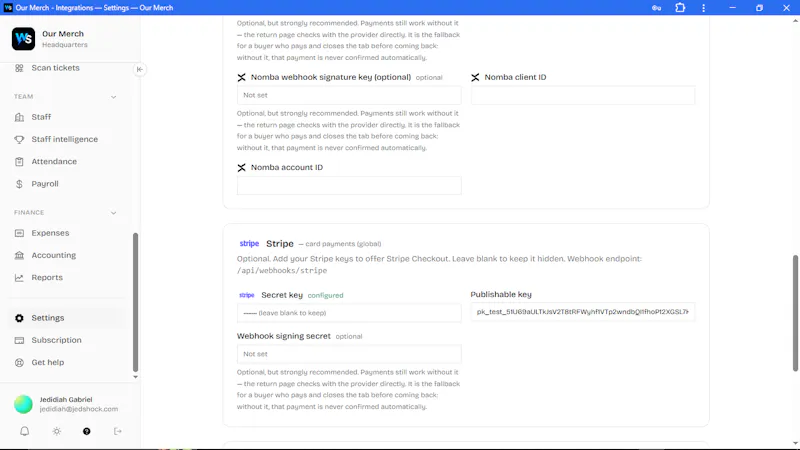Click the Nomba account ID field

tap(349, 186)
